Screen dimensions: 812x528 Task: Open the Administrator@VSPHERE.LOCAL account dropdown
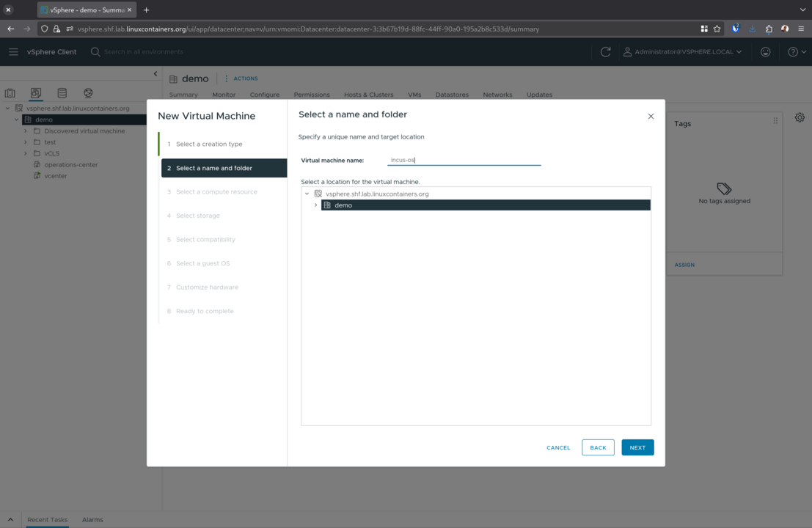[x=670, y=52]
